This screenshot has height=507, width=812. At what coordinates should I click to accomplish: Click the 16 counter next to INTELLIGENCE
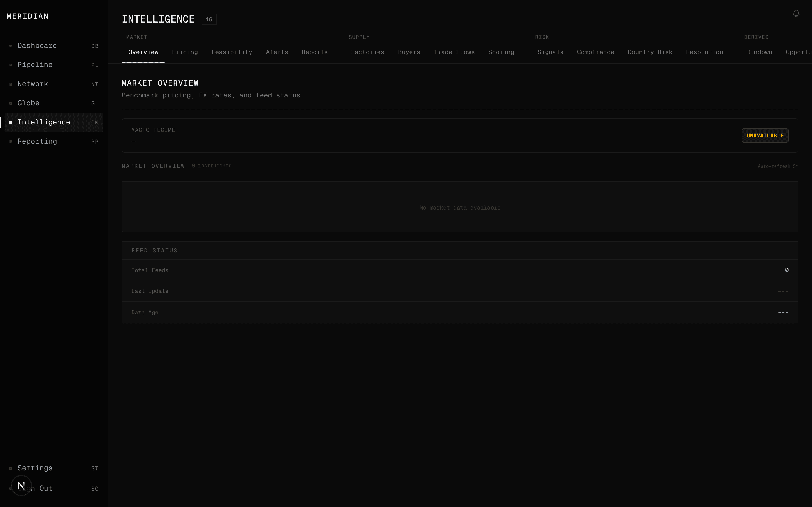click(209, 19)
